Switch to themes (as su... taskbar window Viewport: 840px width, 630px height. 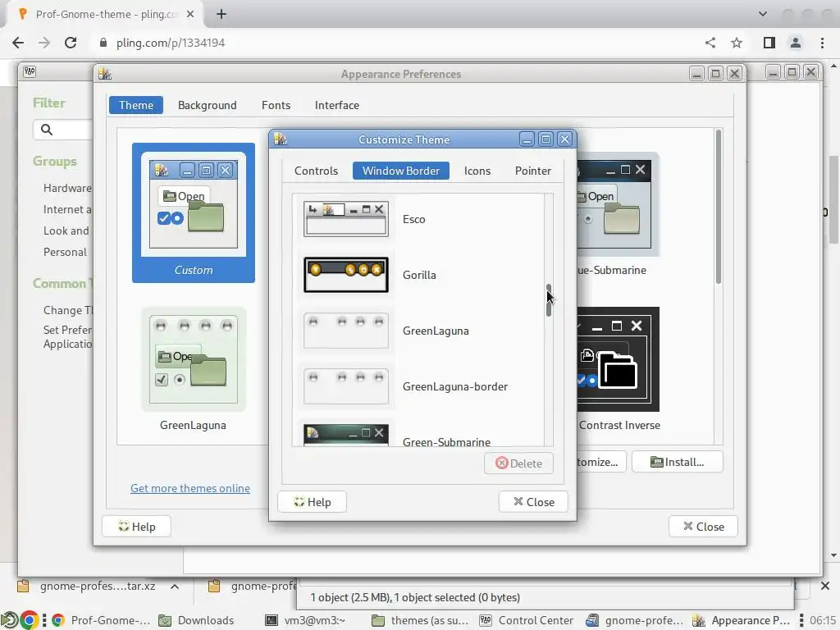(x=421, y=620)
